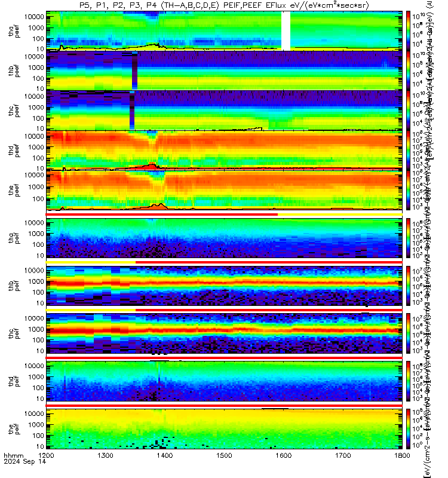Select the 'thd peef' panel label
Screen dimensions: 448x478
[14, 151]
